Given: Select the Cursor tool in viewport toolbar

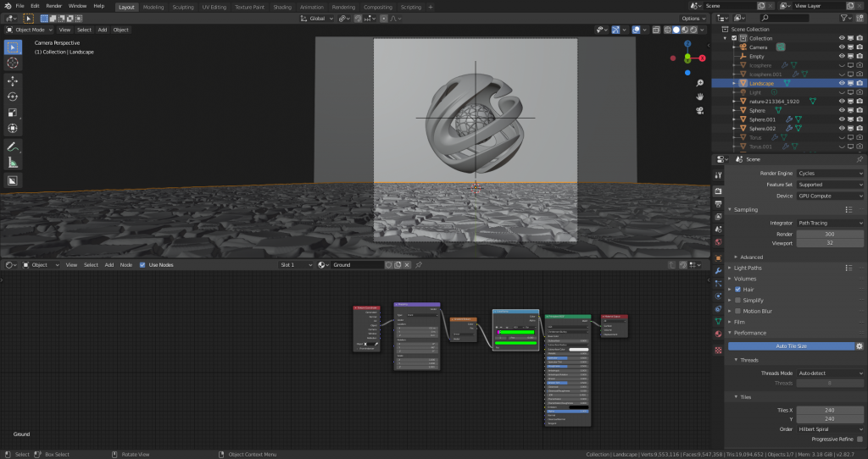Looking at the screenshot, I should [12, 63].
